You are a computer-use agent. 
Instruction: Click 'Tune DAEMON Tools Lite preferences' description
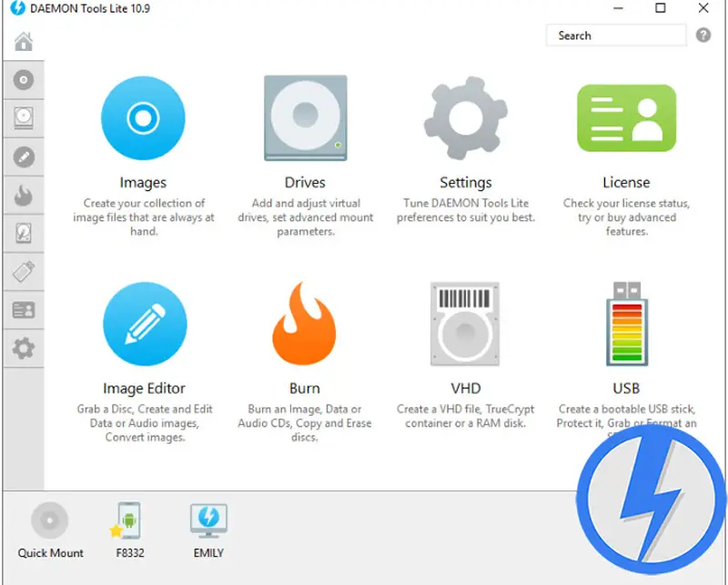466,210
